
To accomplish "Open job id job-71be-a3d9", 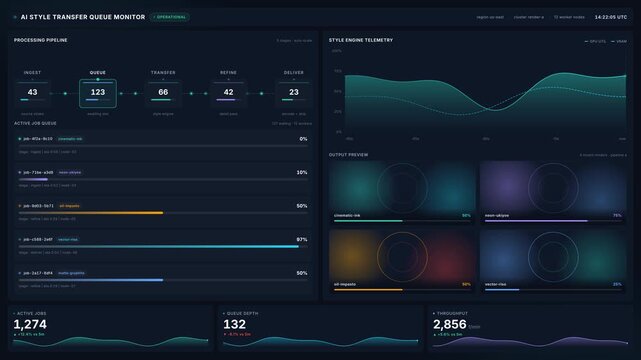I will tap(38, 172).
